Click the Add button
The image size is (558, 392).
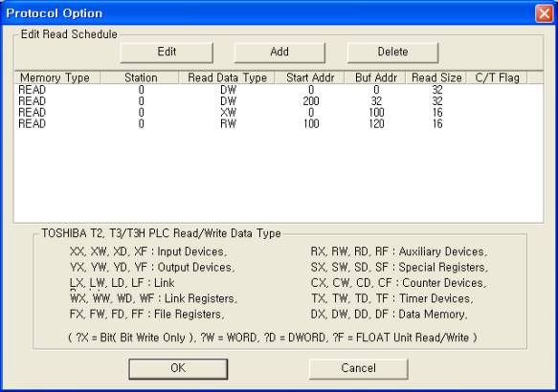click(279, 53)
